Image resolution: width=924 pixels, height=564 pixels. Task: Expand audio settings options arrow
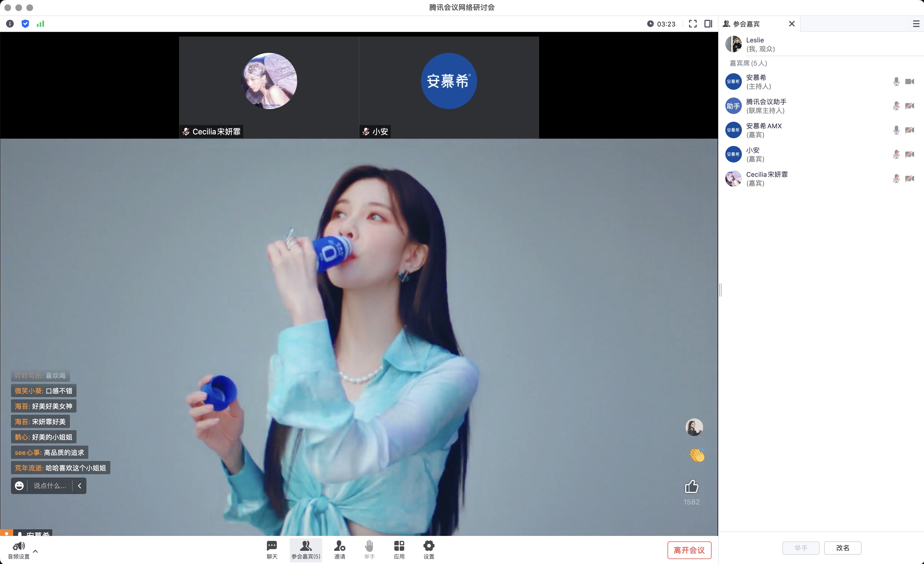35,551
